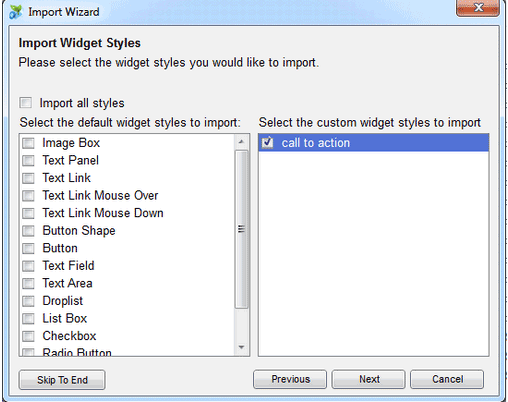Go back with the Previous button
The image size is (508, 402).
pyautogui.click(x=290, y=379)
